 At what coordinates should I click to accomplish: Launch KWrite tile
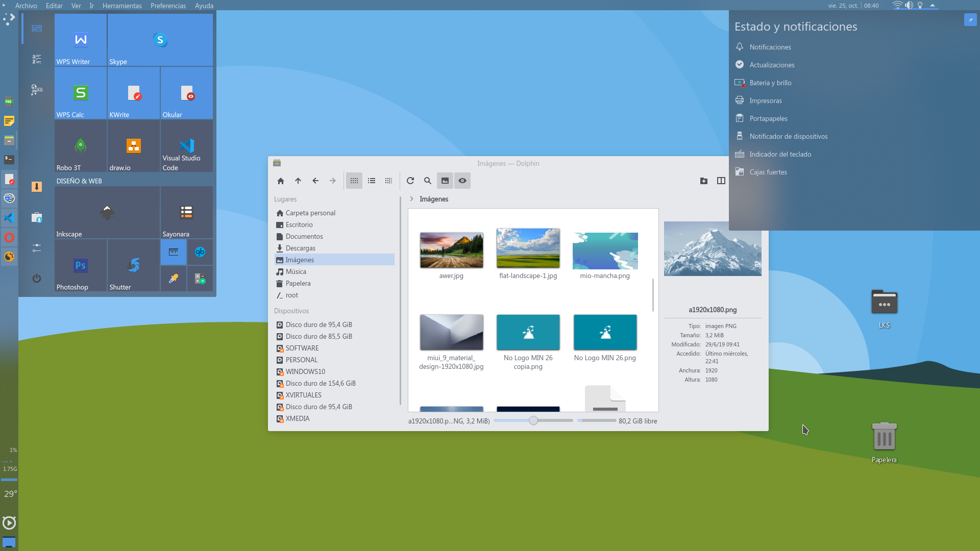[134, 93]
